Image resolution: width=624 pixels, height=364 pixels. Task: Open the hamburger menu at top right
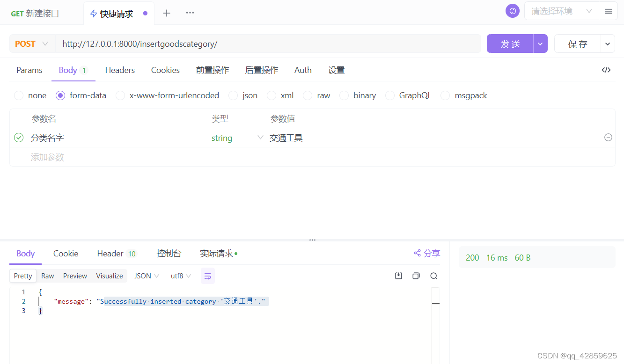point(608,11)
